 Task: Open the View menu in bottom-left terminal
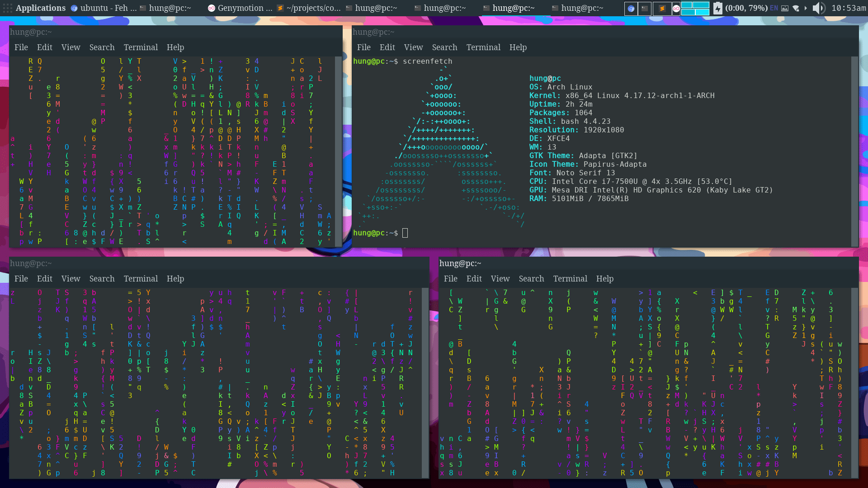[71, 279]
